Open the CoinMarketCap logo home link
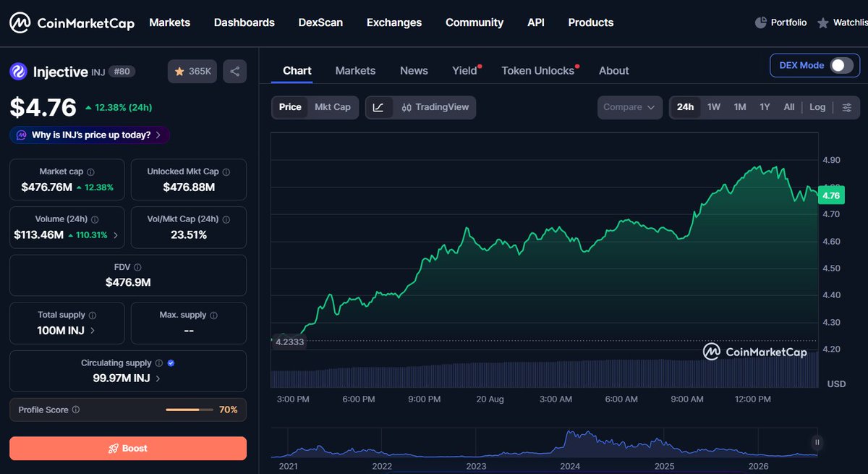Viewport: 868px width, 474px height. 72,23
